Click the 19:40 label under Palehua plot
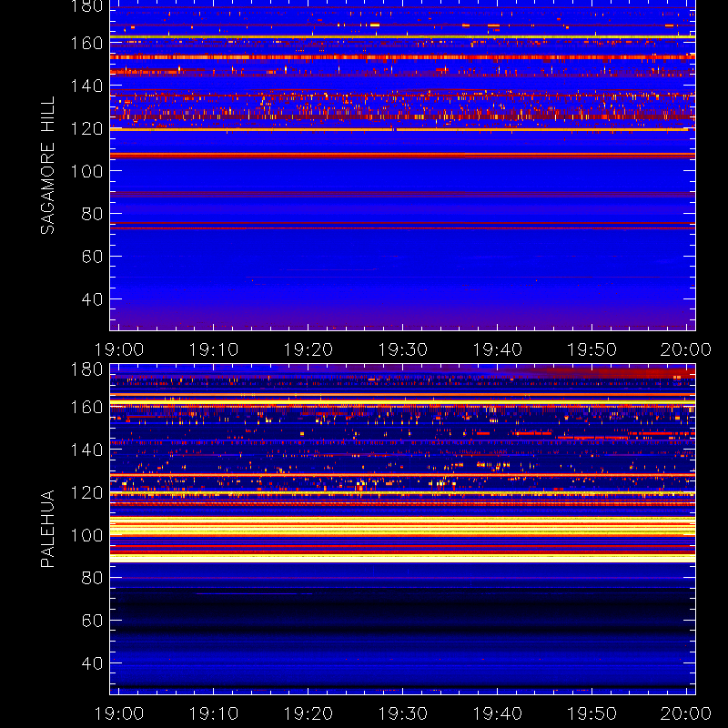 point(497,713)
